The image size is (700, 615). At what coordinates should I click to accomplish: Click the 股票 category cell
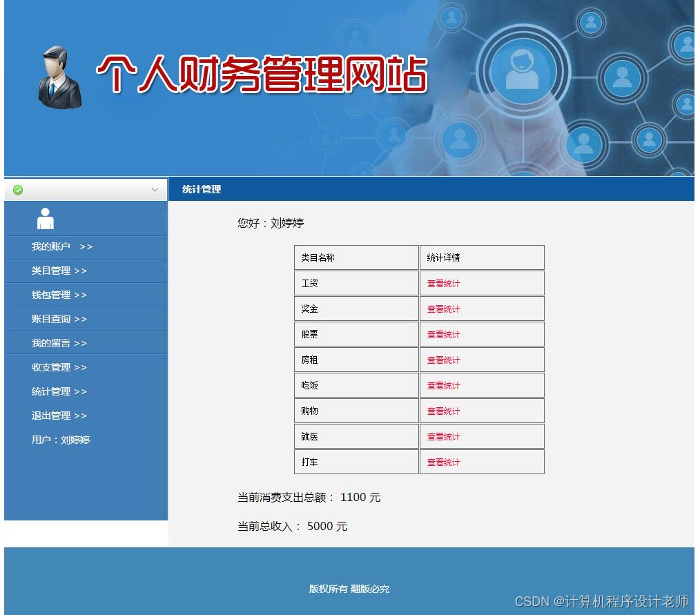point(356,334)
